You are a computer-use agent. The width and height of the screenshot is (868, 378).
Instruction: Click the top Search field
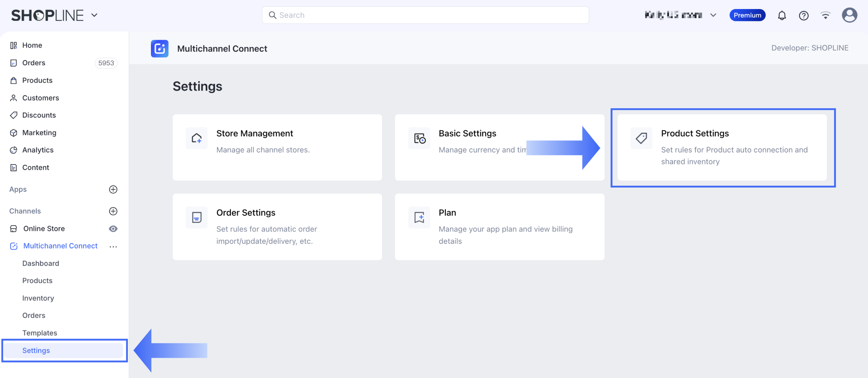click(425, 15)
